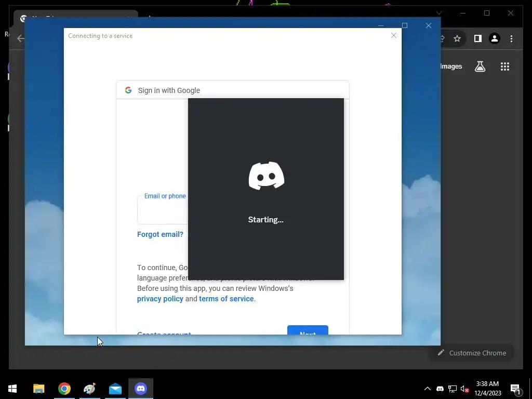Open the clock showing 3:38 AM
Viewport: 532px width, 399px height.
tap(487, 389)
